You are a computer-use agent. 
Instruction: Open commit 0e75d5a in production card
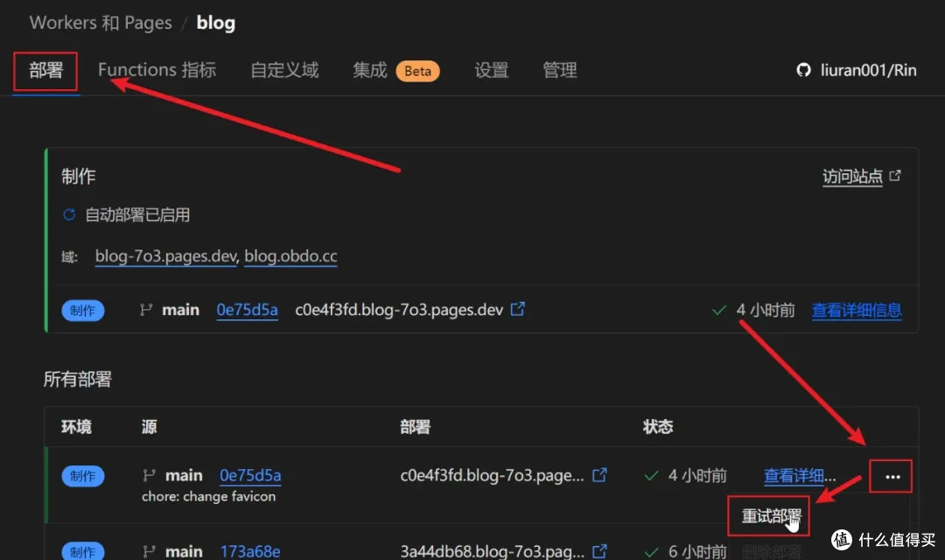(247, 310)
